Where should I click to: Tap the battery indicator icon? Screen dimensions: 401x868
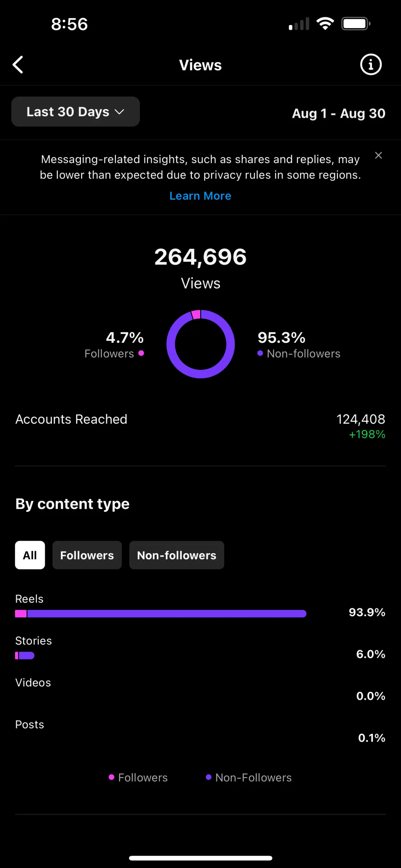tap(356, 24)
